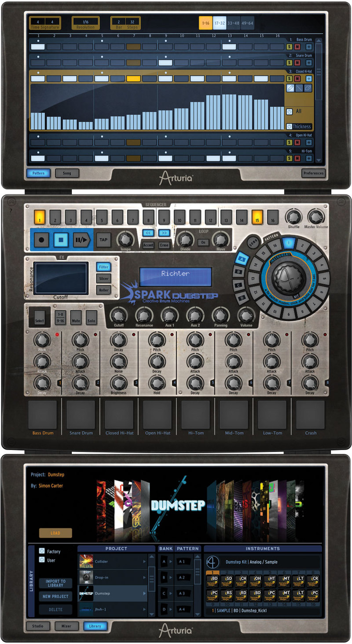Select the Slicer FX mode button

tap(104, 278)
